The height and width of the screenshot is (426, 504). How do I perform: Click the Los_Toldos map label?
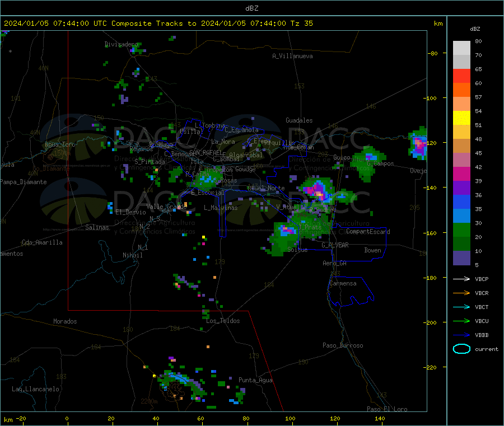point(223,321)
